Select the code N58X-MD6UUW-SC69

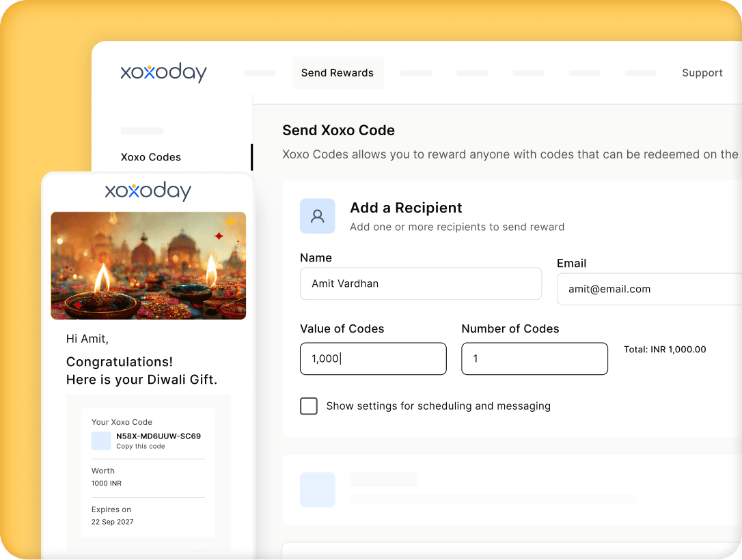pos(159,436)
